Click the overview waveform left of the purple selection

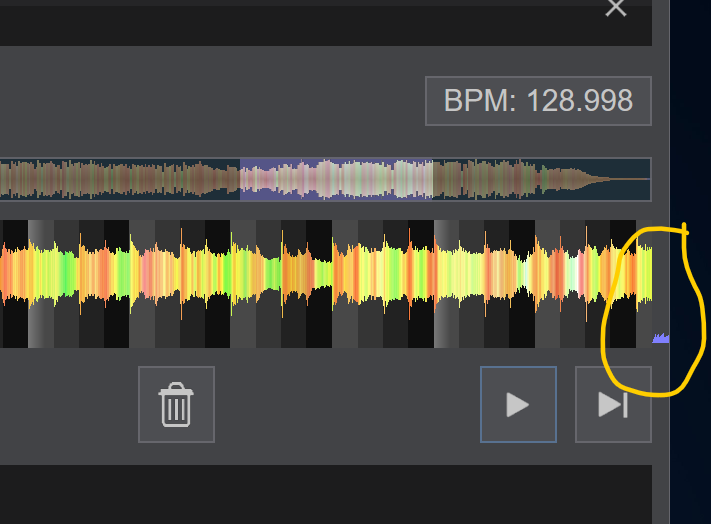point(120,180)
